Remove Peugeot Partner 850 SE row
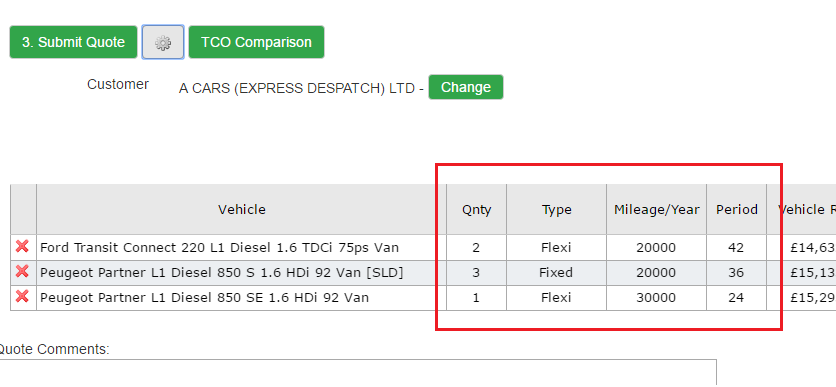Image resolution: width=836 pixels, height=387 pixels. pos(22,296)
